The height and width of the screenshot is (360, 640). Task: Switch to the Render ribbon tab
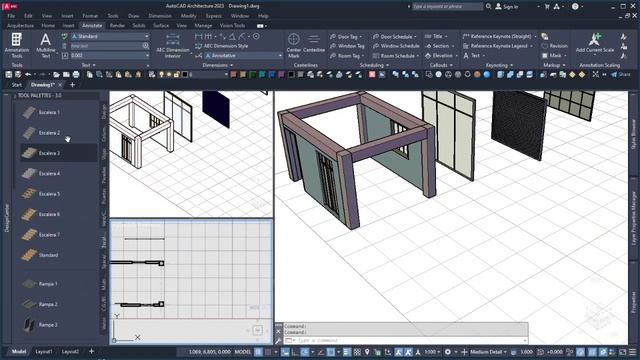coord(117,25)
